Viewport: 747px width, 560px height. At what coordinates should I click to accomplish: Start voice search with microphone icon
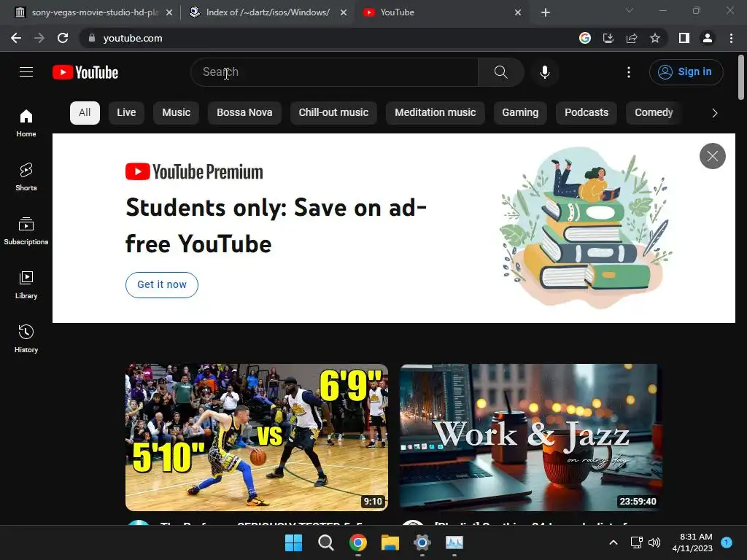[545, 72]
